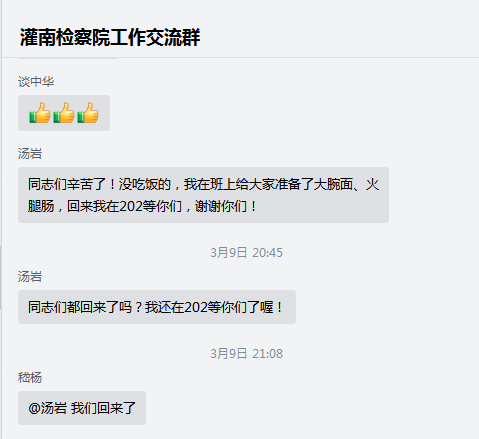
Task: Click the @汤岩 mention in 嵇杨's reply
Action: coord(48,408)
